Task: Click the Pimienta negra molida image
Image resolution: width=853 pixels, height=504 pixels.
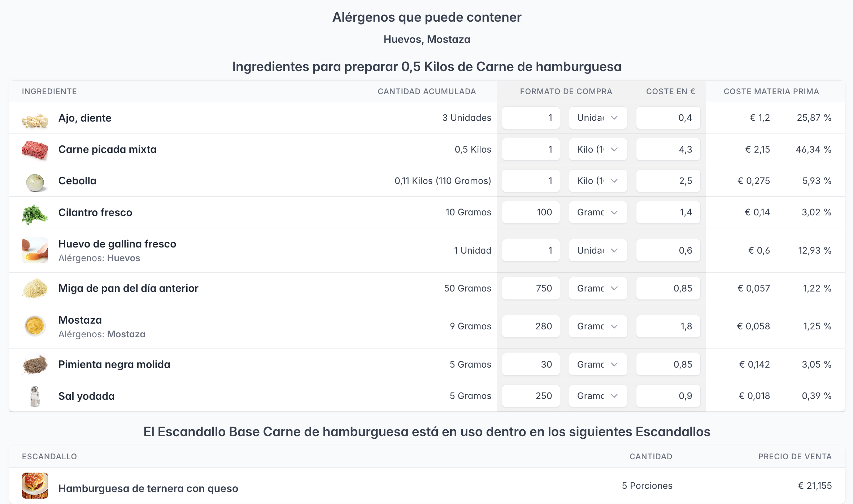Action: pos(35,364)
